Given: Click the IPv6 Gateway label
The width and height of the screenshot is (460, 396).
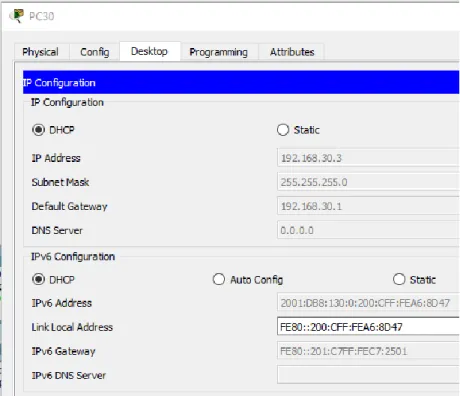Looking at the screenshot, I should click(x=63, y=351).
